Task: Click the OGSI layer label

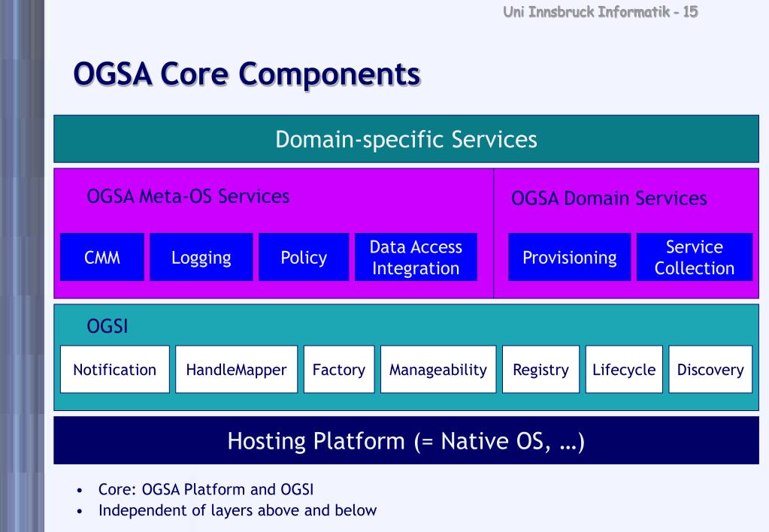Action: click(x=107, y=326)
